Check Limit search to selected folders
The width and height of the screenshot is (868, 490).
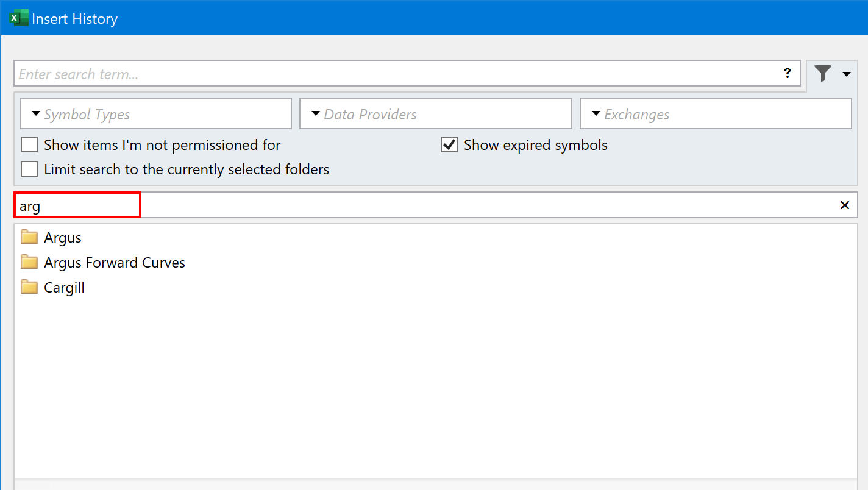point(29,169)
